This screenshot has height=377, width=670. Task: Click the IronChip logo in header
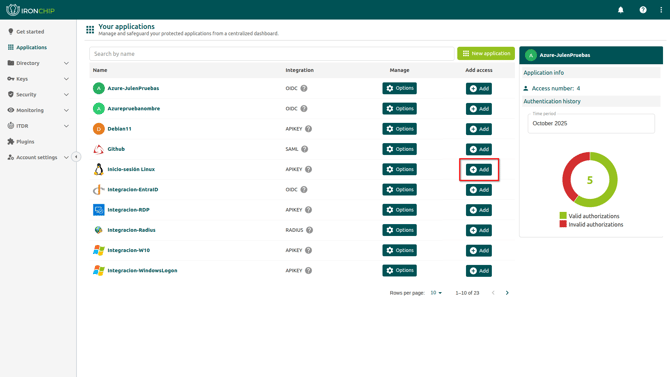[30, 10]
